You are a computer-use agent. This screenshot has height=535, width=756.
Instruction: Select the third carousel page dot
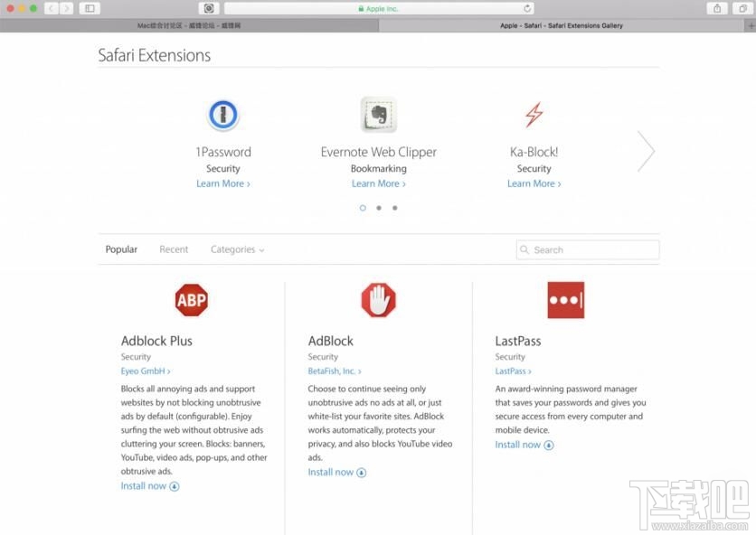(394, 208)
